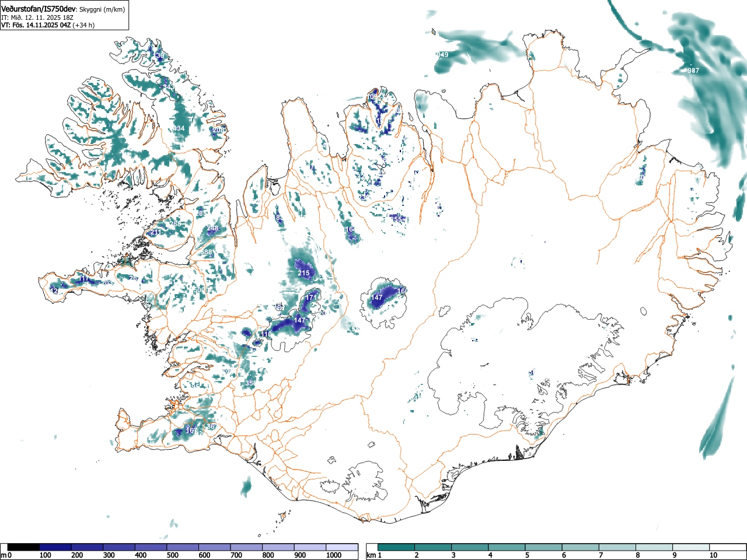Click the 'km' unit label of visibility legend
Screen dimensions: 747x560
click(x=371, y=555)
